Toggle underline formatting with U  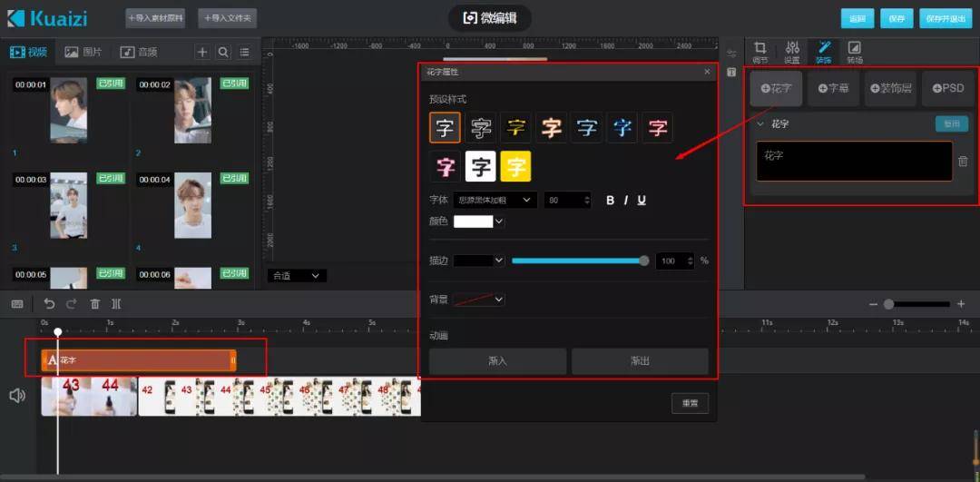[x=642, y=200]
